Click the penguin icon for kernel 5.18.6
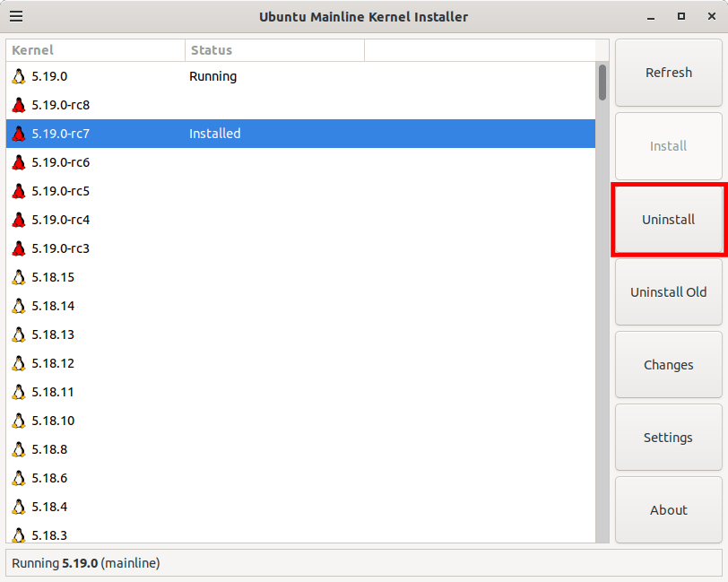Viewport: 728px width, 582px height. tap(19, 478)
